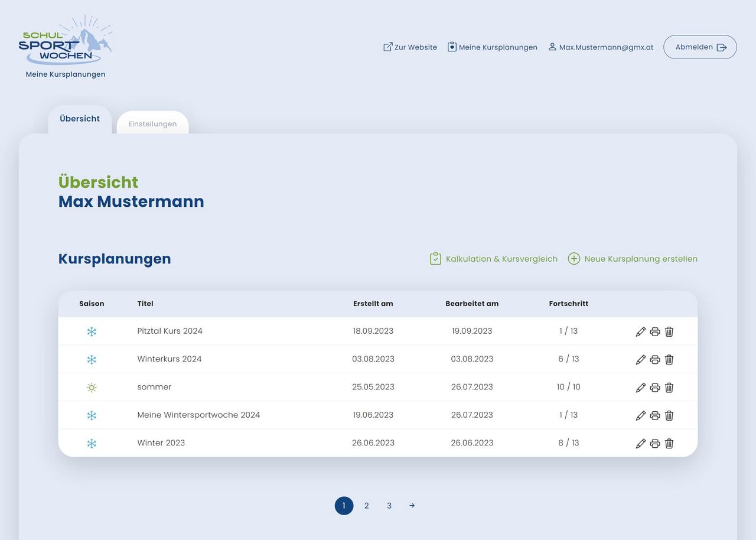This screenshot has height=540, width=756.
Task: Open the print icon for Winter 2023
Action: pyautogui.click(x=655, y=443)
